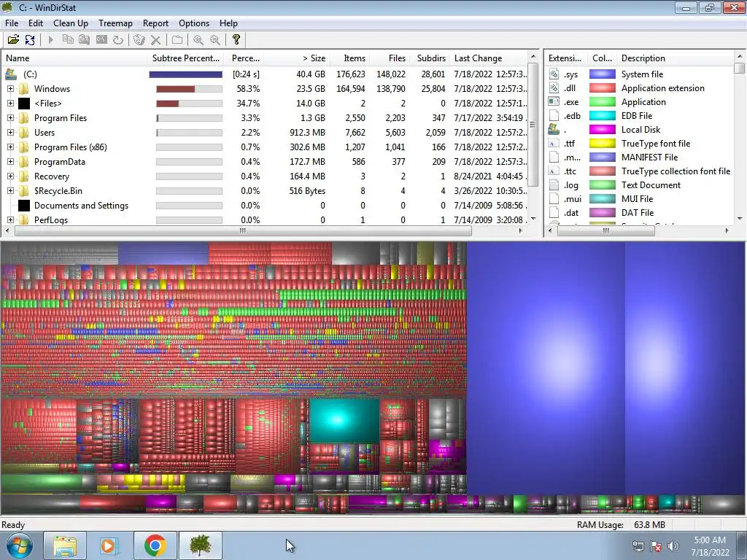Open the Options menu
The height and width of the screenshot is (560, 747).
[x=194, y=23]
